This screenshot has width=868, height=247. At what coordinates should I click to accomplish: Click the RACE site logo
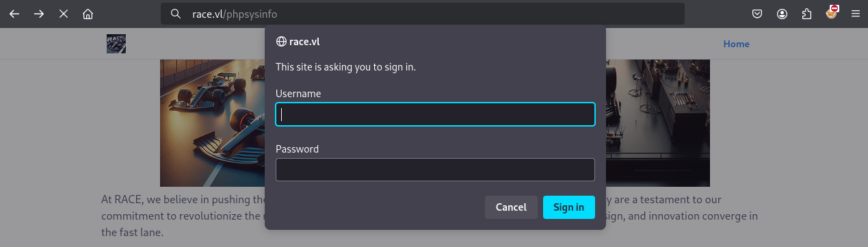(116, 44)
